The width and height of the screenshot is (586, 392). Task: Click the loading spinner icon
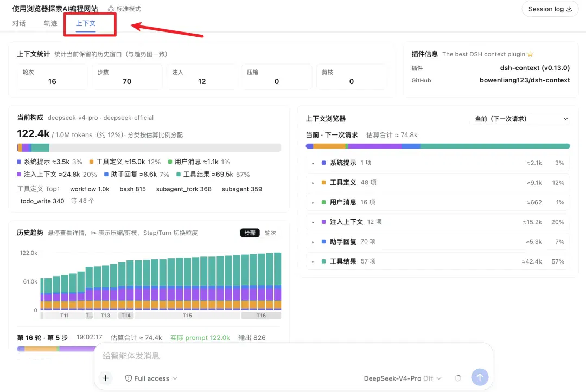(458, 378)
